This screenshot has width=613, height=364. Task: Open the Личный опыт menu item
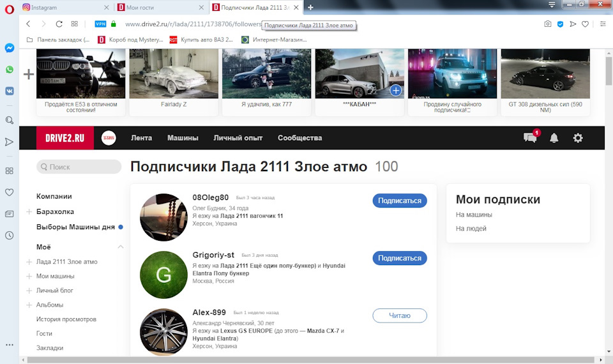tap(238, 138)
